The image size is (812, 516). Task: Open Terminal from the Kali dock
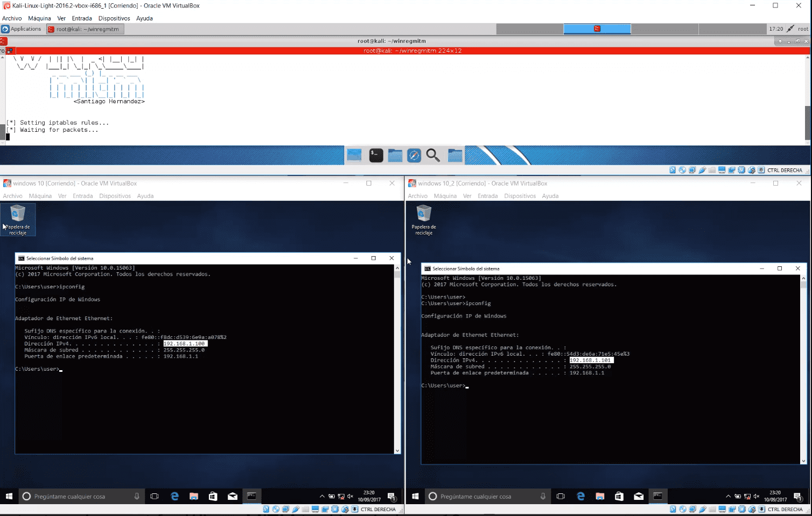(376, 155)
